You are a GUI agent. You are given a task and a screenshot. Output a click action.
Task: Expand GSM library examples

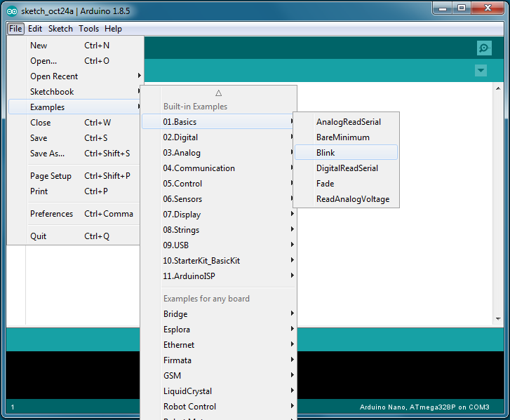219,376
